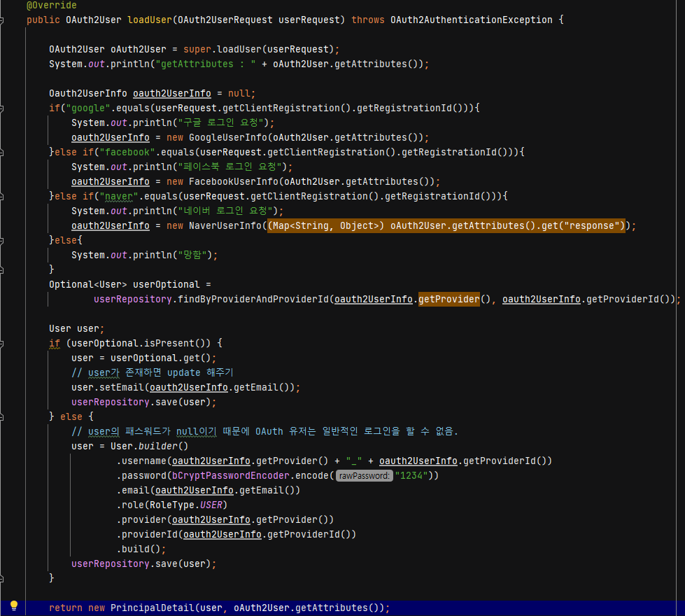The width and height of the screenshot is (685, 616).
Task: Collapse the loadUser method fold marker
Action: click(x=1, y=20)
